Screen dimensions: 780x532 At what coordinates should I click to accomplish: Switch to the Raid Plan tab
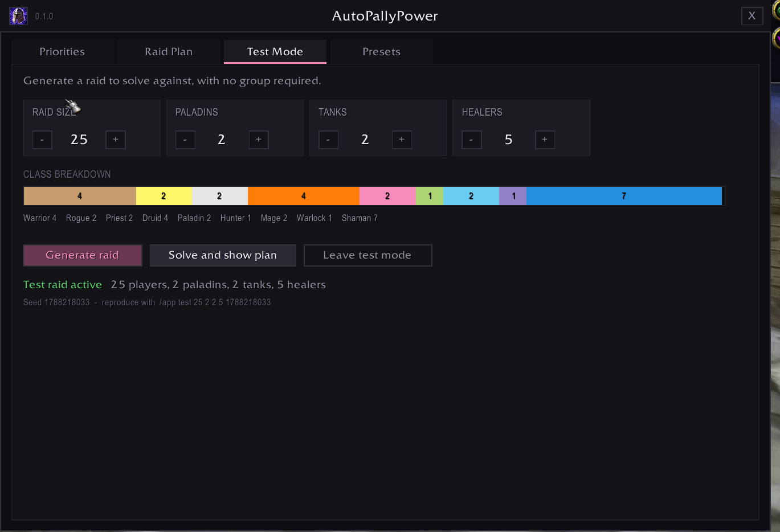point(169,52)
